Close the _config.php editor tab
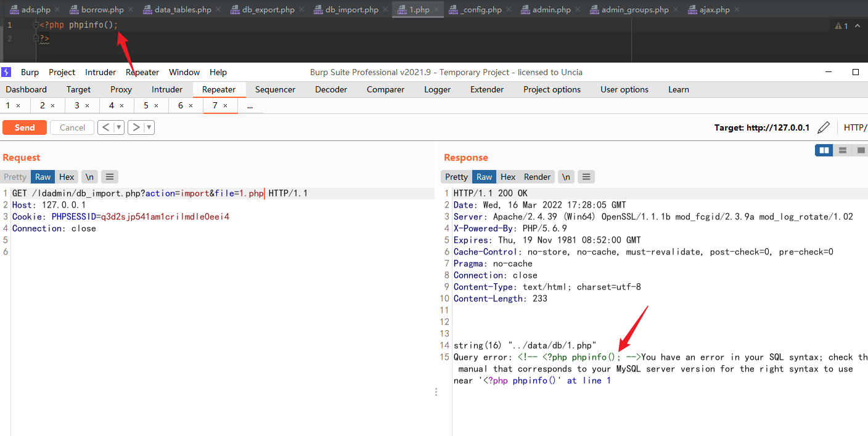 point(508,10)
